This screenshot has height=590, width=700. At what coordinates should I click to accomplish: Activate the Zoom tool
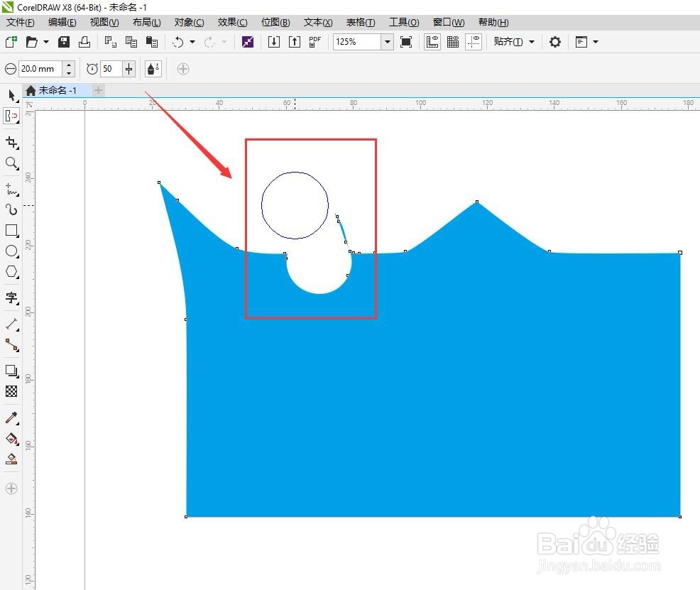click(11, 163)
